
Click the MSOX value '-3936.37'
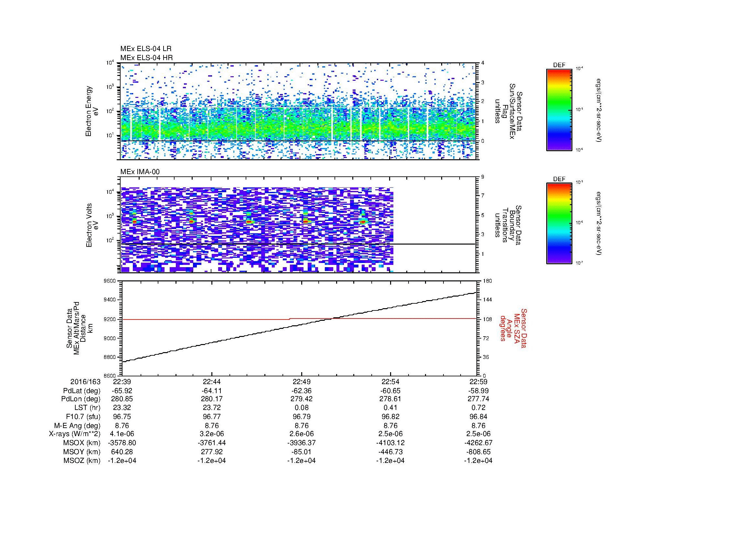[301, 443]
